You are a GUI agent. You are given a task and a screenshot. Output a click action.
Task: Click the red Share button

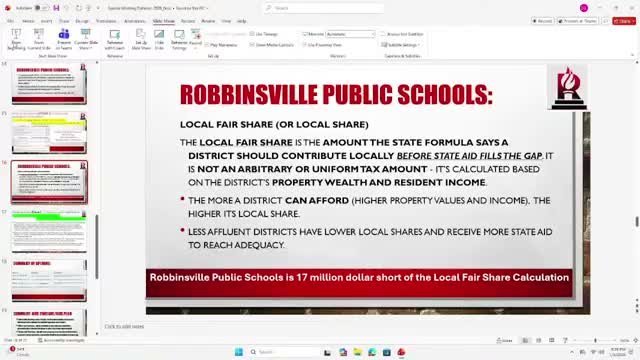click(x=624, y=21)
